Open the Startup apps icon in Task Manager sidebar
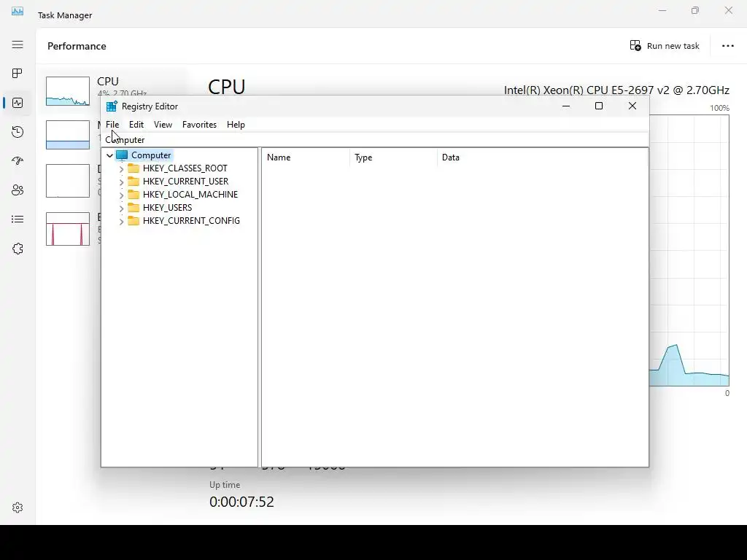 tap(18, 161)
